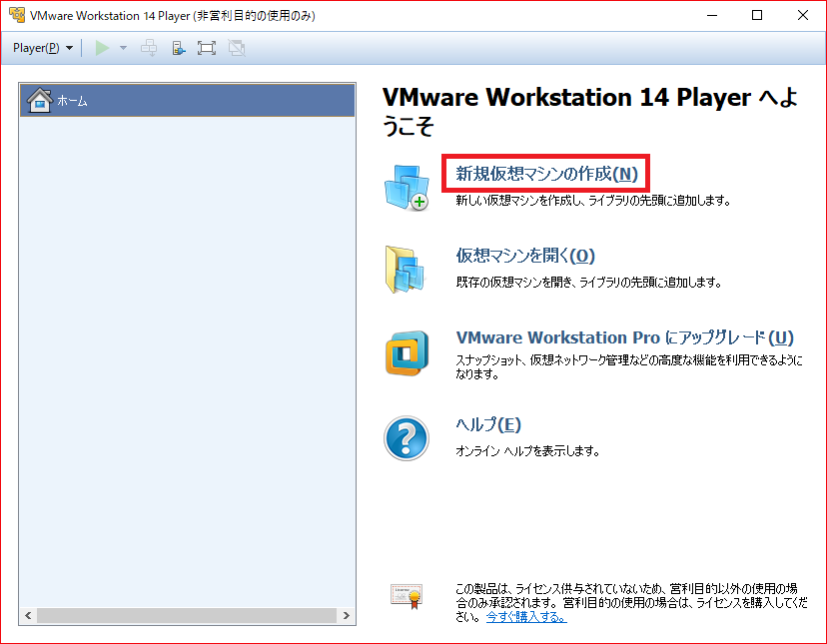Click the 仮想マシンを開く(O) link

point(525,256)
